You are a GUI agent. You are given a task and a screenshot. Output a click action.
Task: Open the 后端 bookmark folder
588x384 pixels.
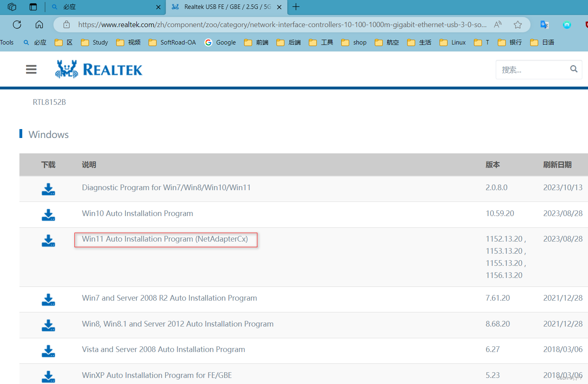coord(289,42)
